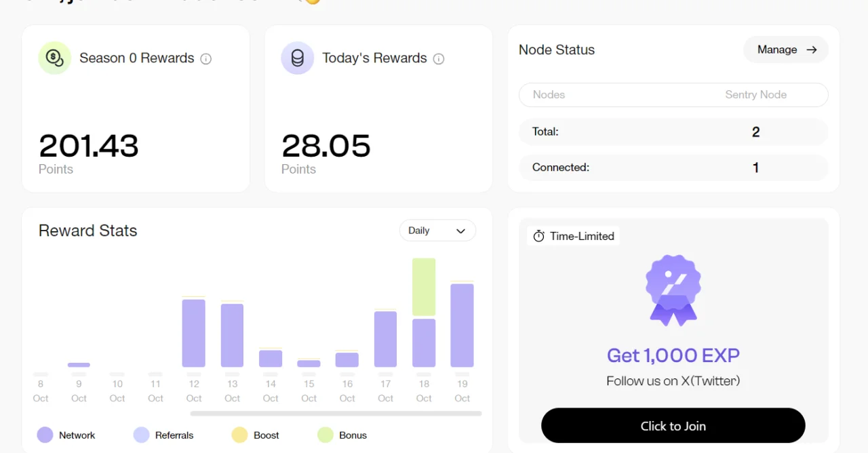Toggle the Boost legend series
The width and height of the screenshot is (868, 453).
pyautogui.click(x=256, y=435)
